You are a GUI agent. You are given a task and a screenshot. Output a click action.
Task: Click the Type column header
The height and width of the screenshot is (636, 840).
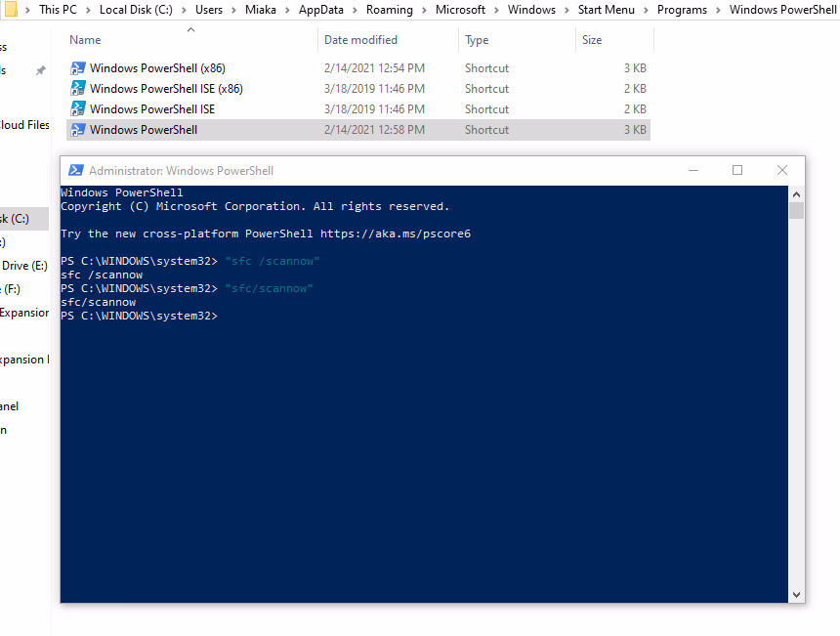(477, 40)
